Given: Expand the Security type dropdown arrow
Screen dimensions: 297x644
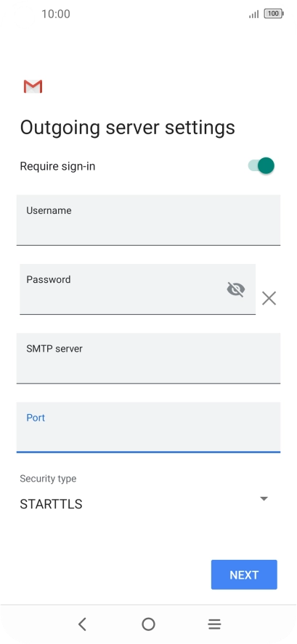Looking at the screenshot, I should 264,499.
